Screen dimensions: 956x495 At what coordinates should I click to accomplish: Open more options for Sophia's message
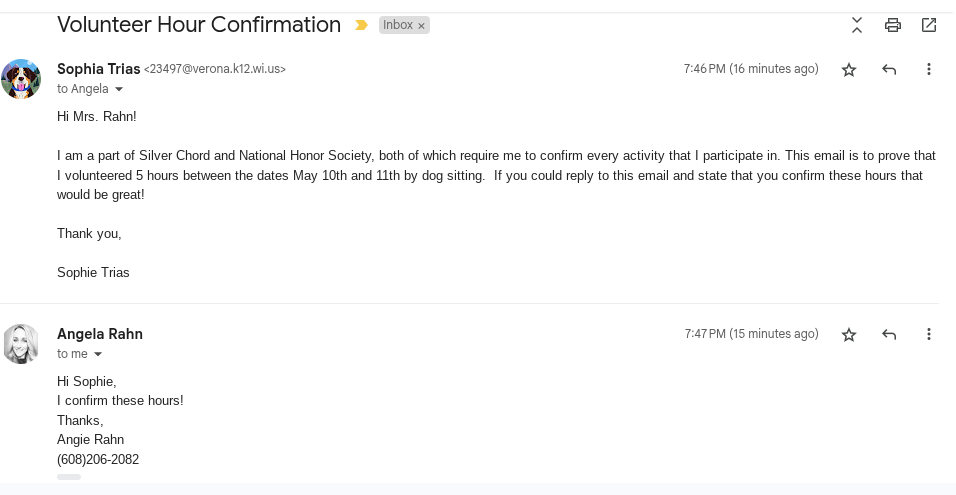tap(929, 69)
